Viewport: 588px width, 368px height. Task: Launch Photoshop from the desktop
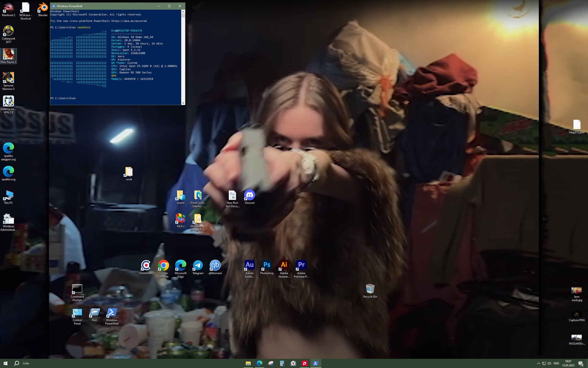(267, 267)
